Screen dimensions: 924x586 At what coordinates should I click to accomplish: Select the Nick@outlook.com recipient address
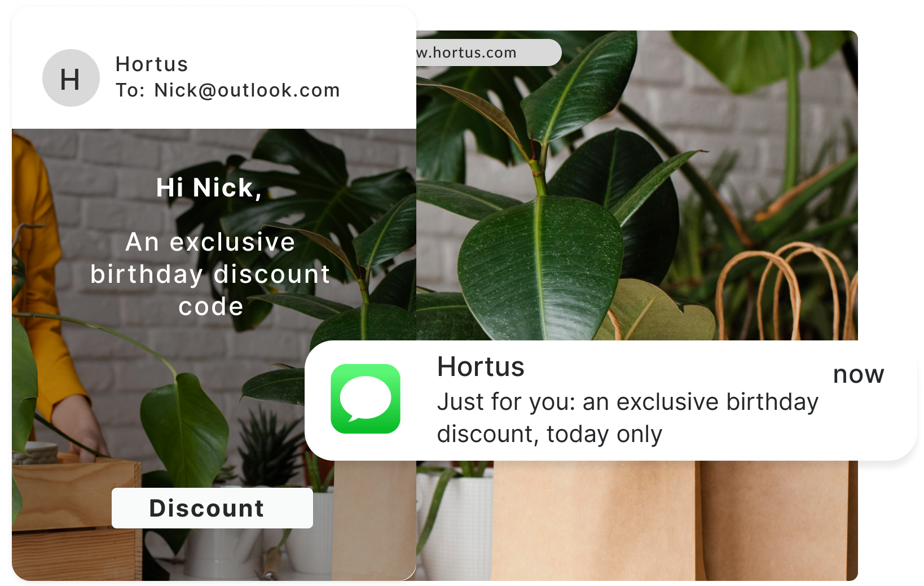[247, 90]
